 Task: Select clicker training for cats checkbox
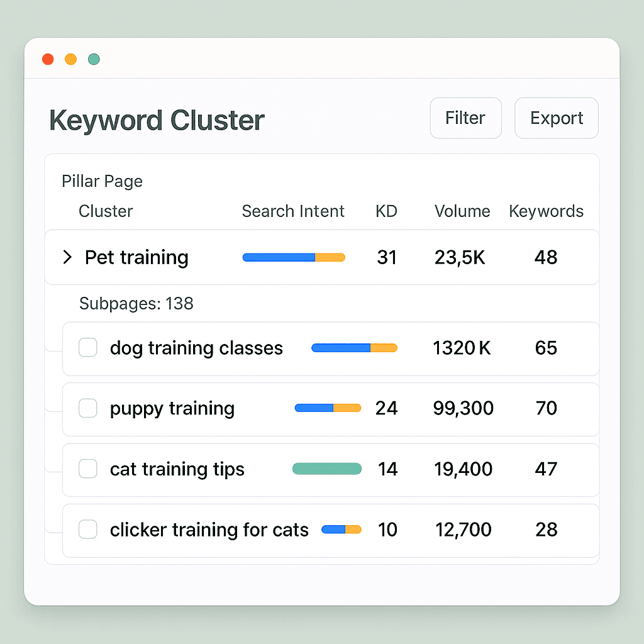tap(88, 529)
